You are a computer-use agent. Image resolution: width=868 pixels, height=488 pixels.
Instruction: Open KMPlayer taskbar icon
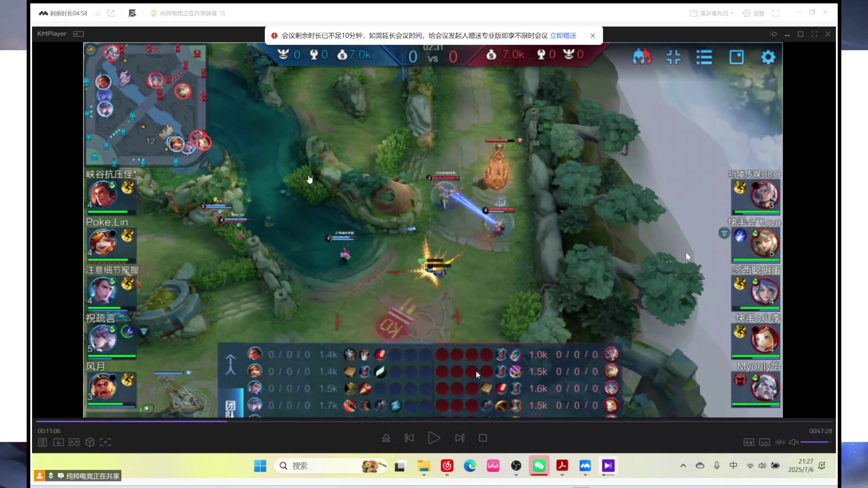click(x=608, y=466)
